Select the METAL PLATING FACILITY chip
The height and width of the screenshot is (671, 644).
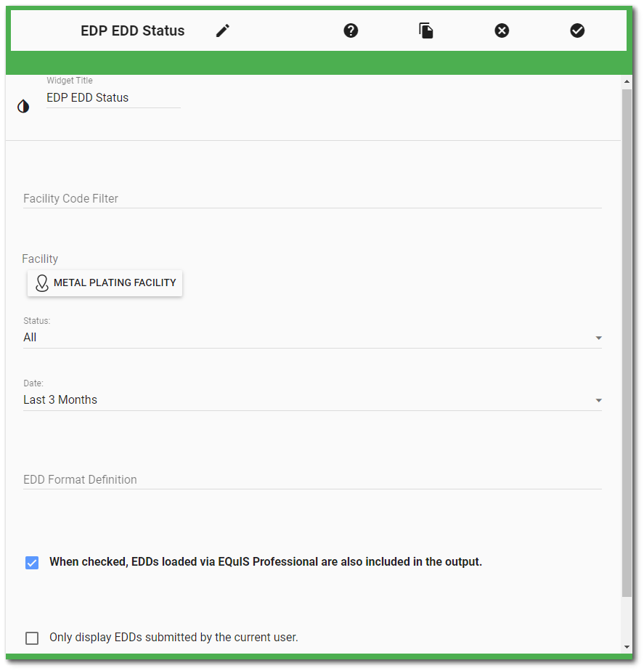pyautogui.click(x=105, y=283)
